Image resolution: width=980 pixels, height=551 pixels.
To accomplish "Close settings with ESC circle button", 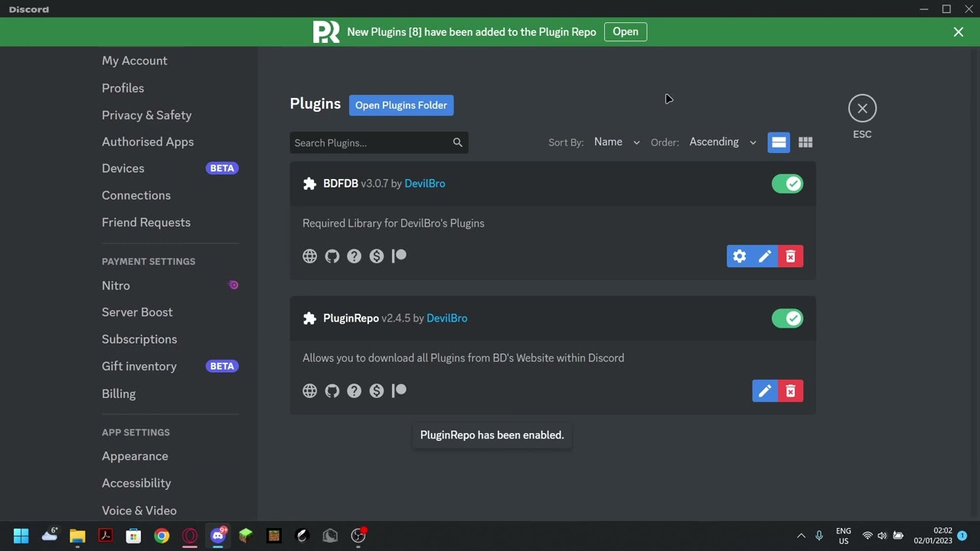I will [x=862, y=109].
